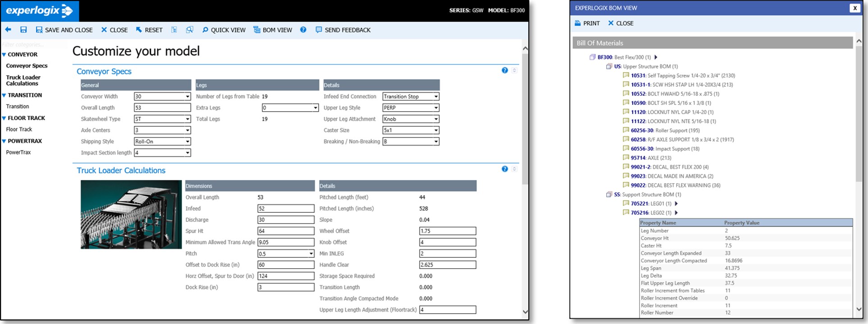This screenshot has height=324, width=868.
Task: Click the filter categories search field
Action: 33,45
